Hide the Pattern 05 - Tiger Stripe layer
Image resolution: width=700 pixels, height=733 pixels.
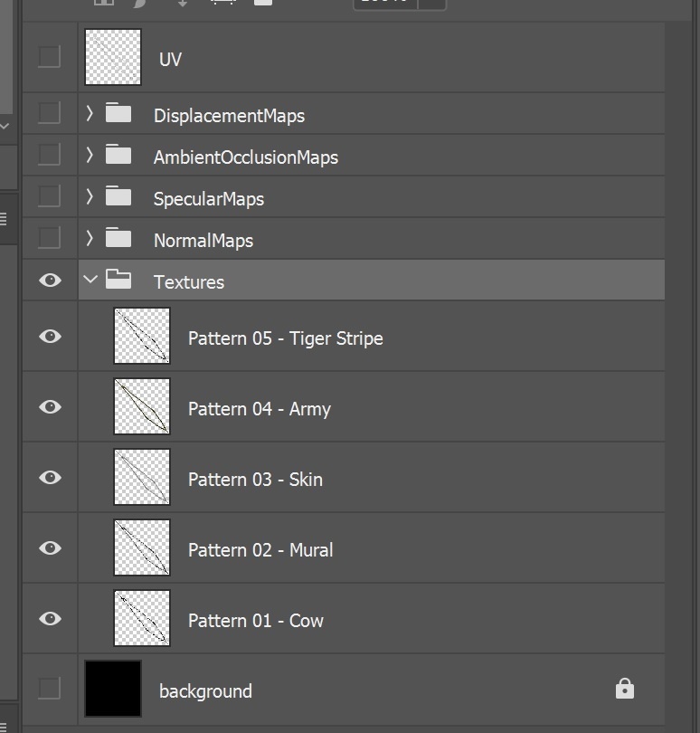[51, 337]
